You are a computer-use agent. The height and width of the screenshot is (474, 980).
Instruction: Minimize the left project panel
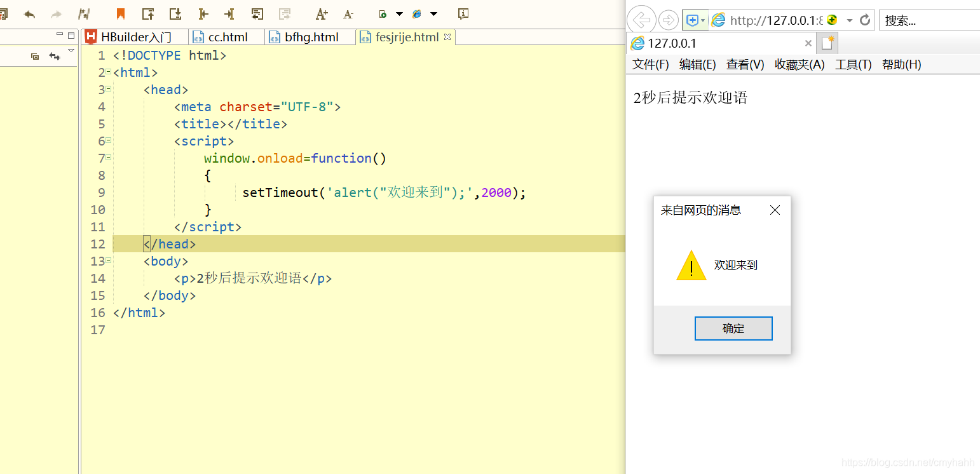pos(60,35)
